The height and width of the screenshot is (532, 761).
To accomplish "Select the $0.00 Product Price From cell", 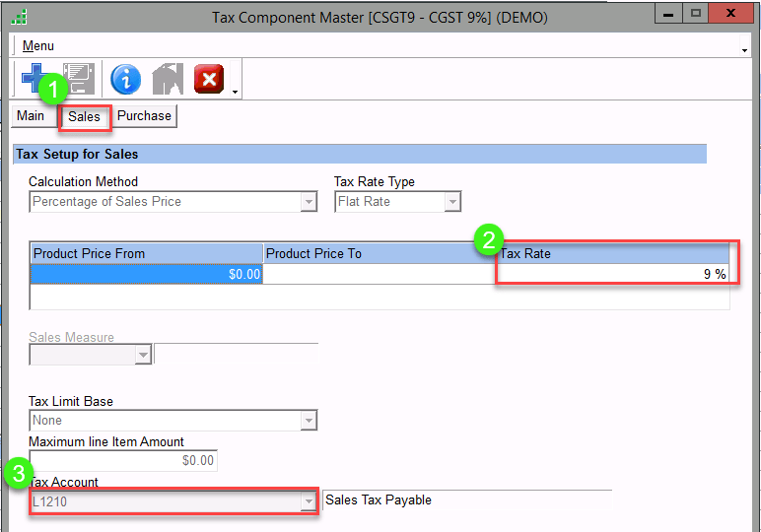I will coord(146,275).
